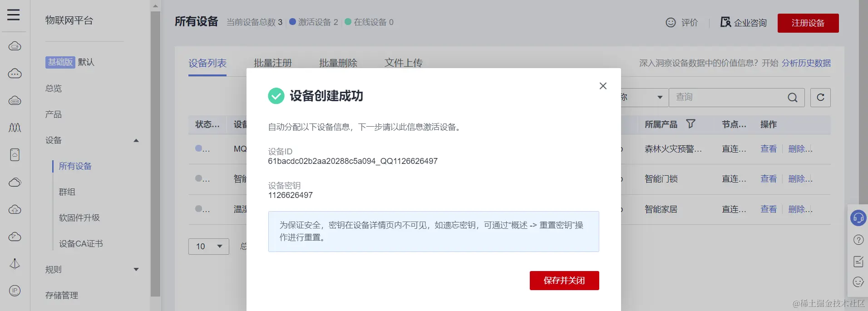Open 分析历史数据 link

(806, 63)
